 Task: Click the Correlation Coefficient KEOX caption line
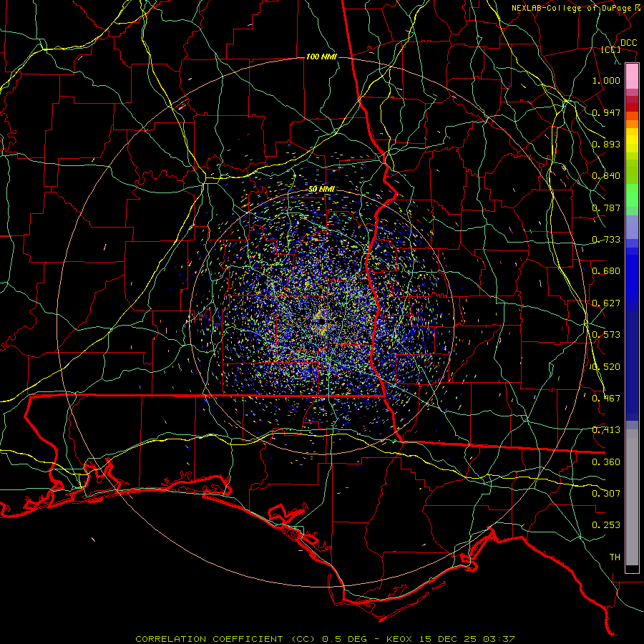click(x=325, y=639)
